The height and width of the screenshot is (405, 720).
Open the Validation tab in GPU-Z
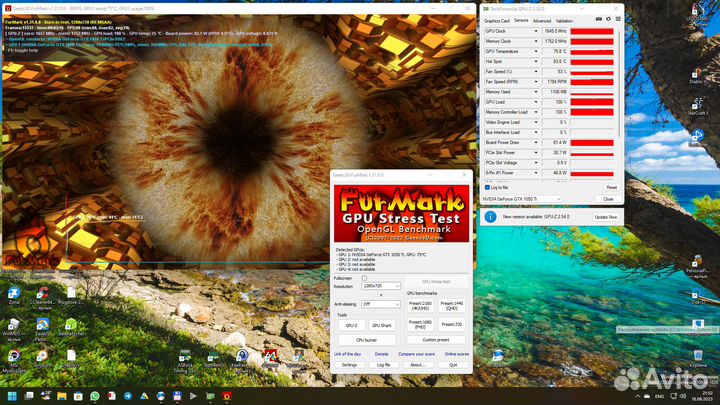coord(564,21)
